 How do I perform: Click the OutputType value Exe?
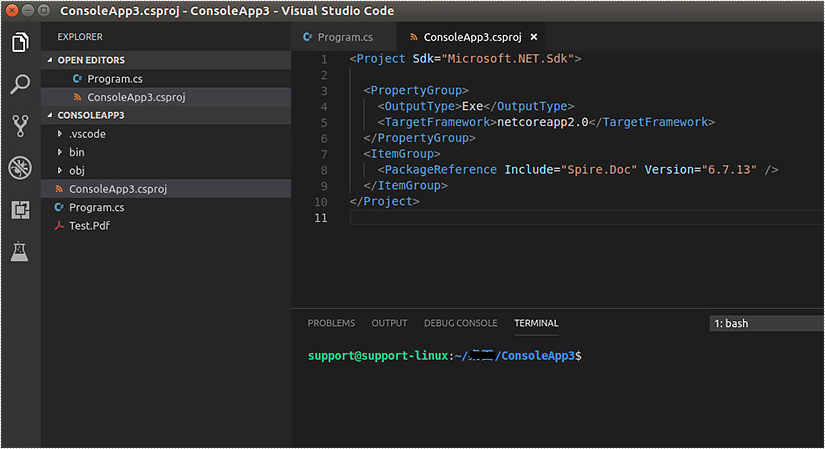pos(472,106)
